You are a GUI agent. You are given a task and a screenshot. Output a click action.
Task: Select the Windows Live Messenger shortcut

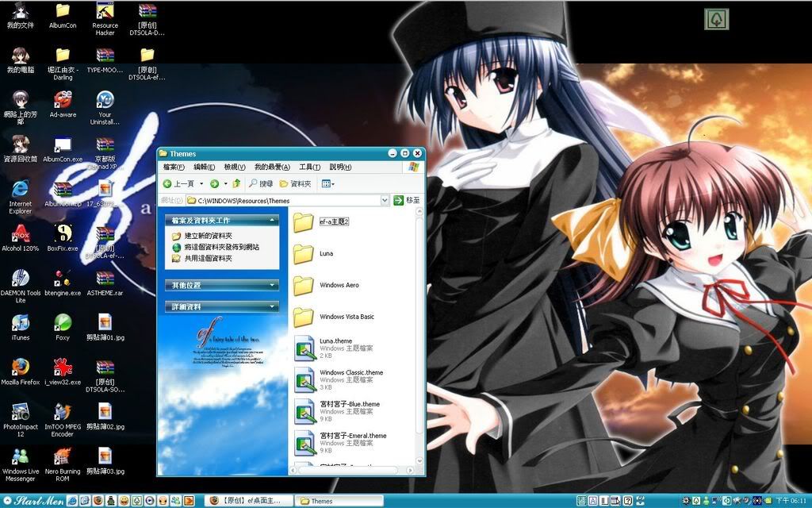click(x=20, y=465)
